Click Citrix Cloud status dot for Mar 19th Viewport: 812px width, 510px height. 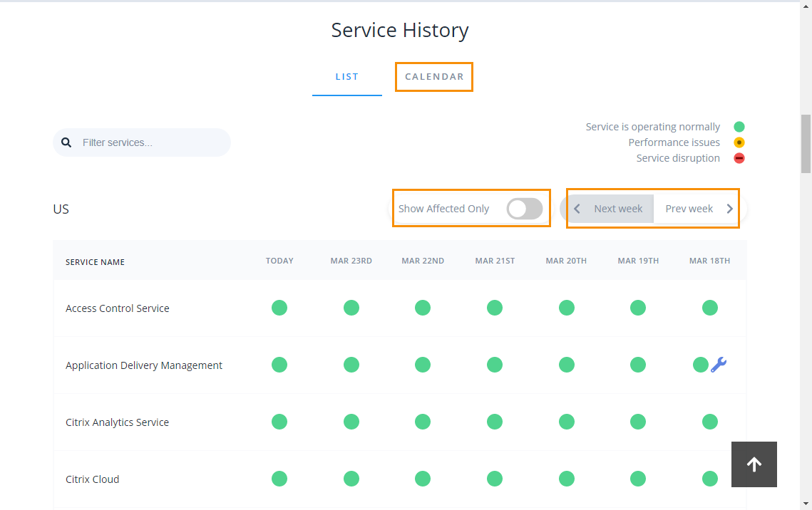pos(638,479)
